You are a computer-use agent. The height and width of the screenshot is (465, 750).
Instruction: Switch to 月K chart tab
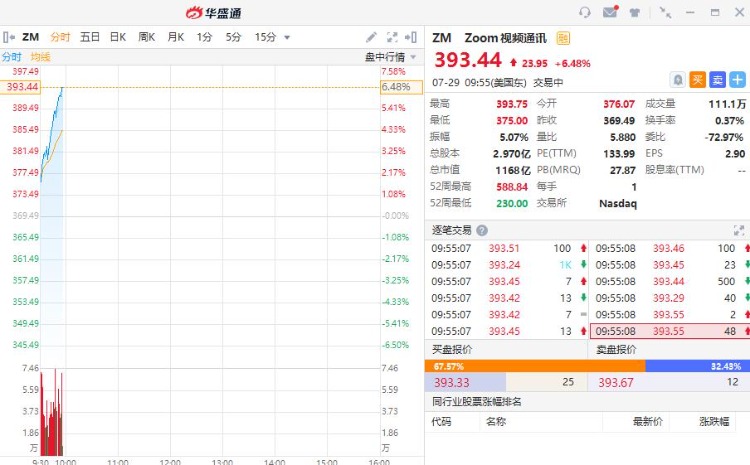coord(176,37)
